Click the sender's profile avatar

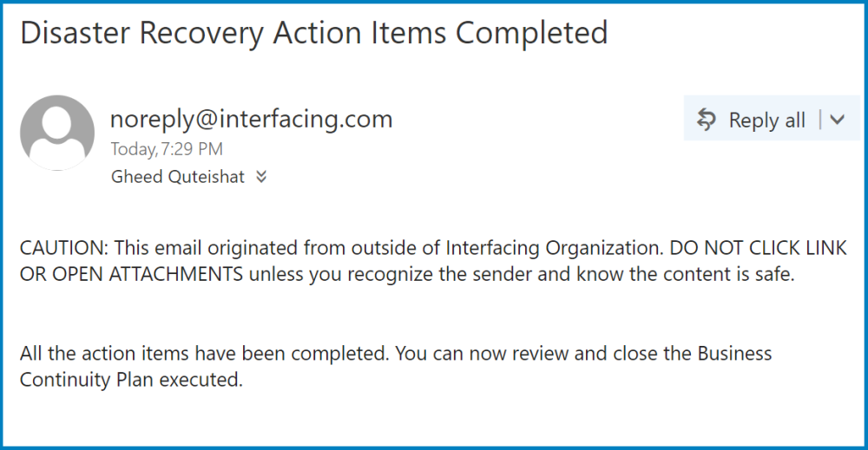[x=57, y=133]
